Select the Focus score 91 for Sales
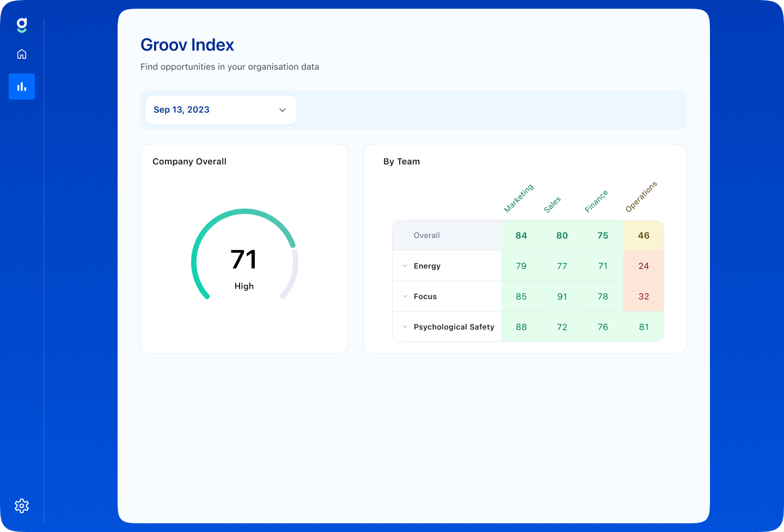Image resolution: width=784 pixels, height=532 pixels. pos(562,296)
